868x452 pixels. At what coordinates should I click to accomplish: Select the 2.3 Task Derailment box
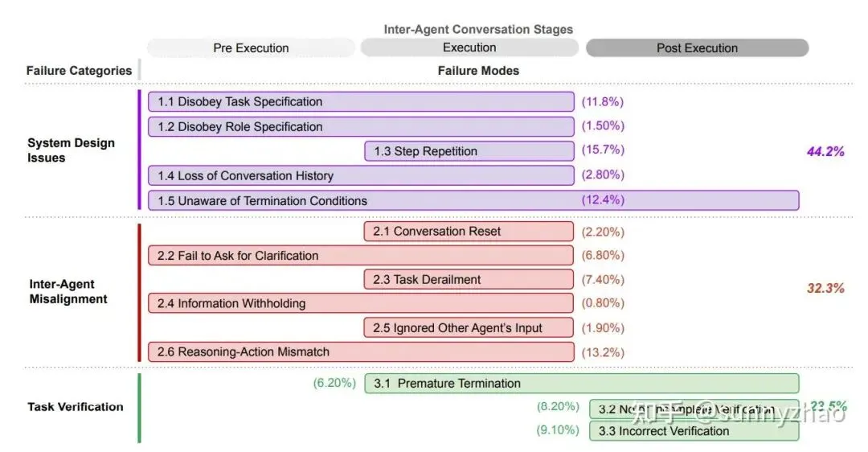tap(469, 280)
